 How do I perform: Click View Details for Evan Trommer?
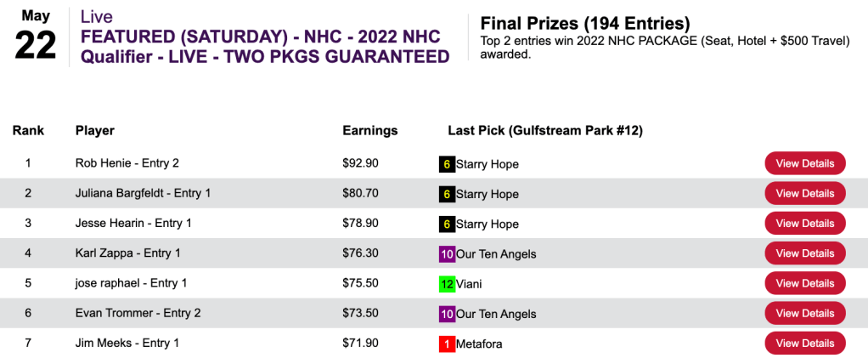pyautogui.click(x=804, y=313)
